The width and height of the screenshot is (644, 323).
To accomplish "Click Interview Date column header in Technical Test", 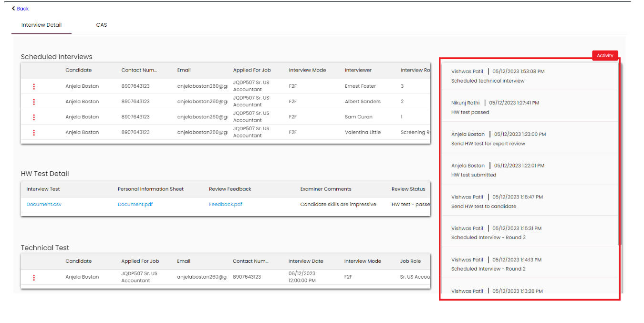I will (306, 261).
